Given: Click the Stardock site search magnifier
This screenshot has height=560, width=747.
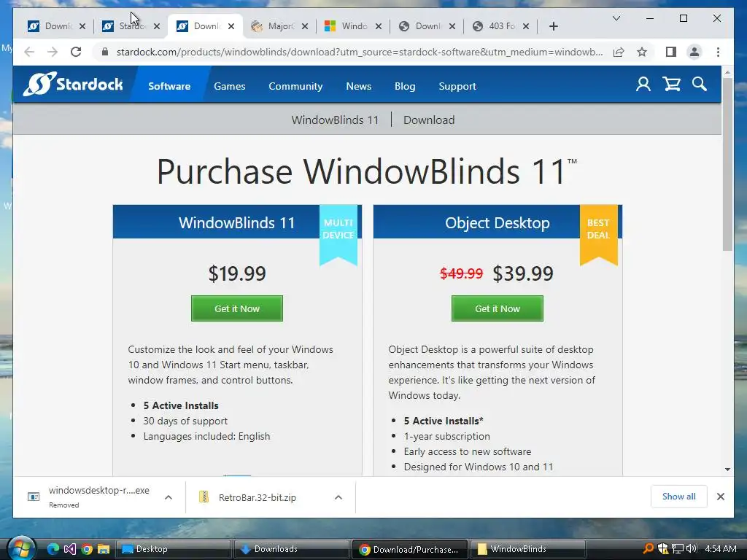Looking at the screenshot, I should [700, 85].
